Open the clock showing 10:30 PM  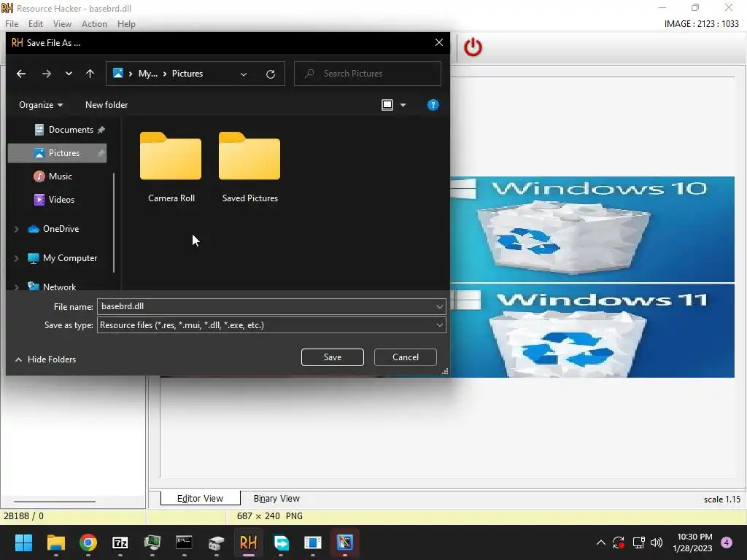pyautogui.click(x=692, y=542)
